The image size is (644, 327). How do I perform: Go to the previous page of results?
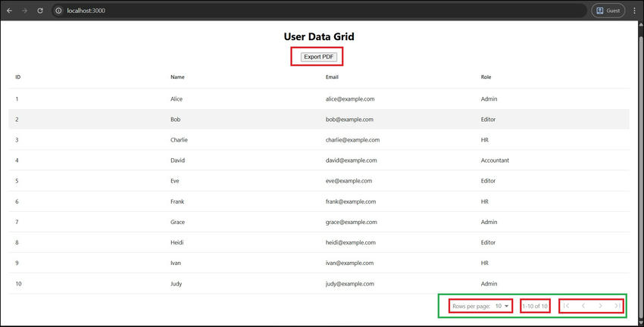[x=583, y=306]
